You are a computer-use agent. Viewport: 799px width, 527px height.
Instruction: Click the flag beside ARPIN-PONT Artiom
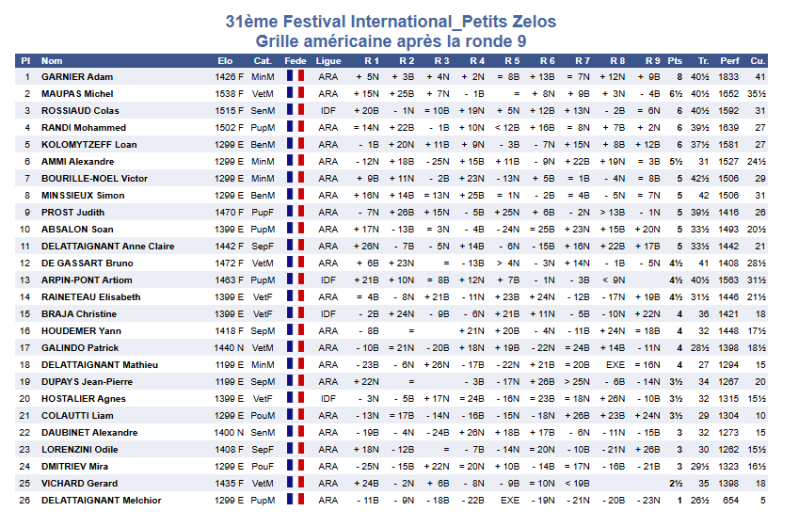point(295,280)
